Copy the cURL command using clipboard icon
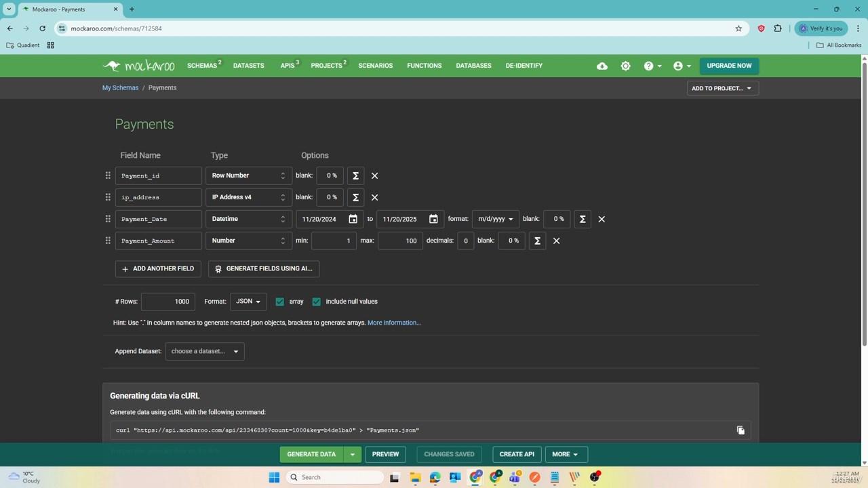The width and height of the screenshot is (868, 488). [741, 430]
